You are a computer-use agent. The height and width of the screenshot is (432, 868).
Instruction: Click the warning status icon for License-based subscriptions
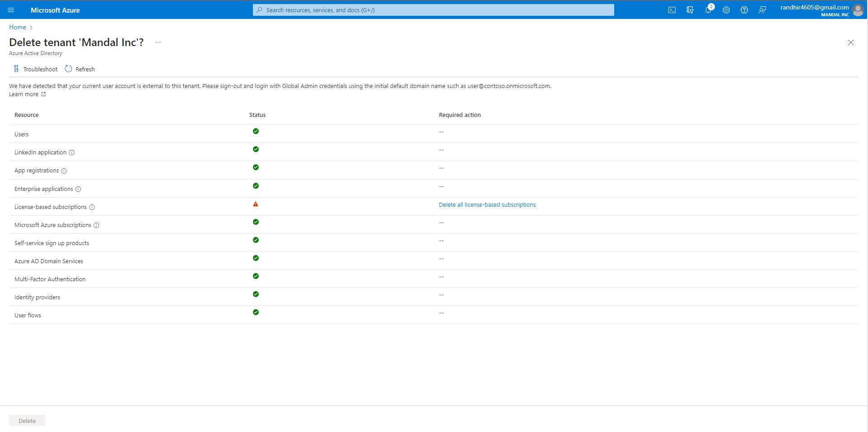pyautogui.click(x=256, y=204)
